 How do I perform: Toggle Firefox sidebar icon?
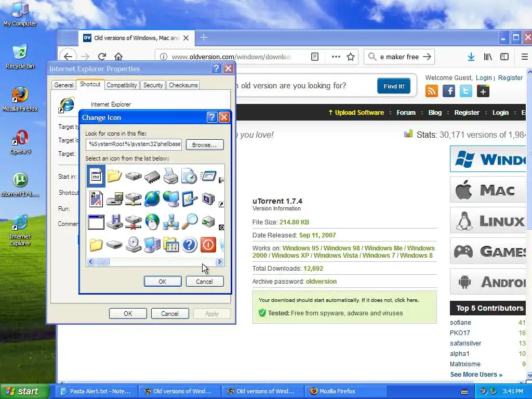pyautogui.click(x=504, y=57)
